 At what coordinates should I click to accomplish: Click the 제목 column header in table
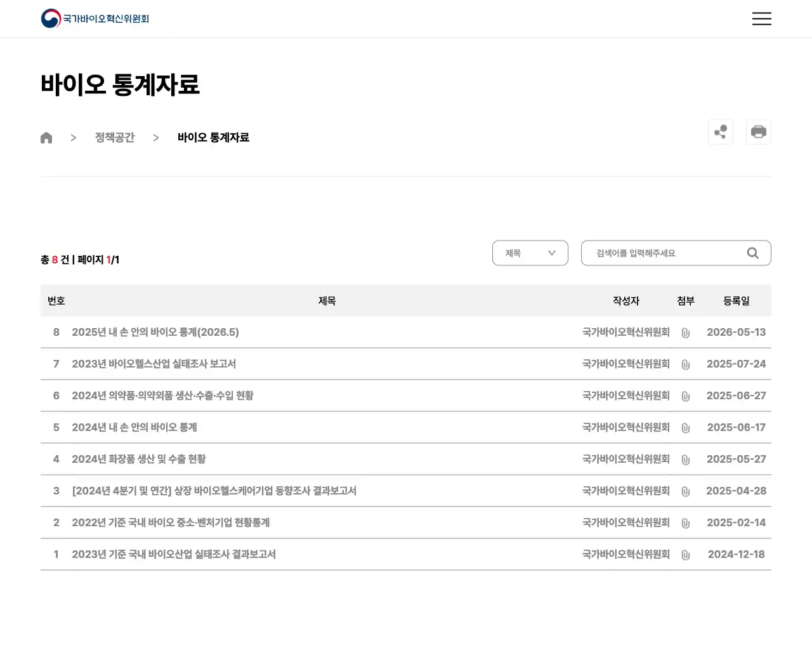click(x=327, y=301)
